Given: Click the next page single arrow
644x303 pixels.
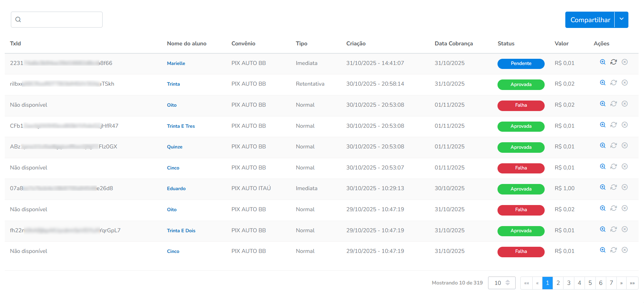Looking at the screenshot, I should tap(622, 283).
